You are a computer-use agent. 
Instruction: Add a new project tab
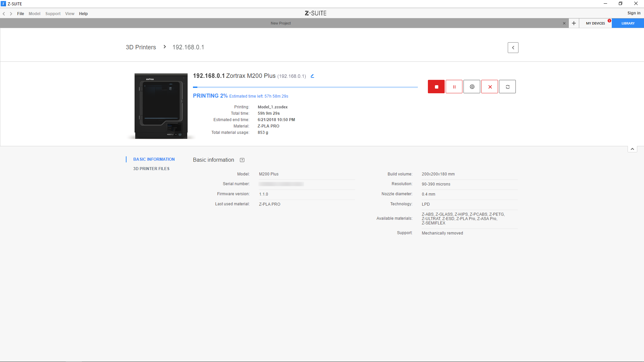pyautogui.click(x=574, y=23)
